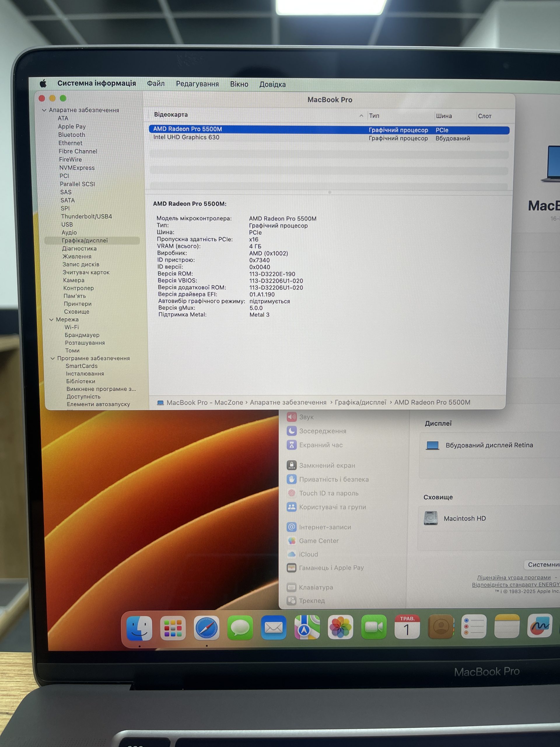
Task: Select Wi-Fi under Мережа
Action: (71, 327)
